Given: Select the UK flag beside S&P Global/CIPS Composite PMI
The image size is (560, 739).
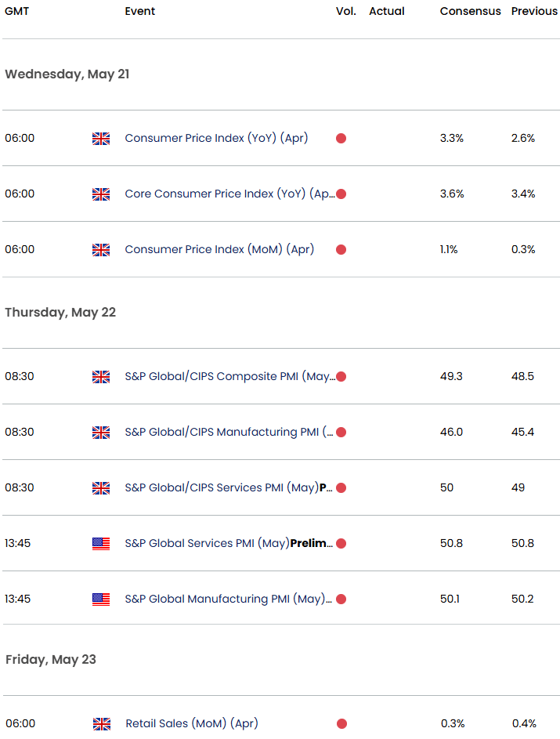Looking at the screenshot, I should coord(100,376).
